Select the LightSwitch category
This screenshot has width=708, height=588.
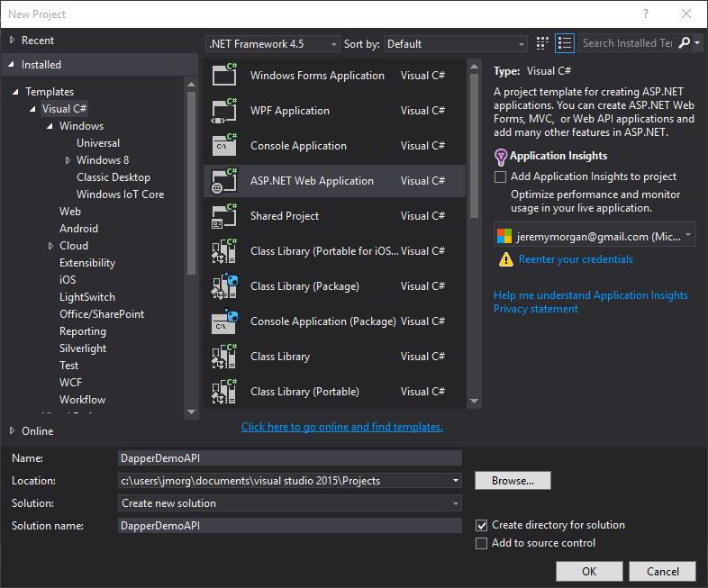(x=87, y=297)
